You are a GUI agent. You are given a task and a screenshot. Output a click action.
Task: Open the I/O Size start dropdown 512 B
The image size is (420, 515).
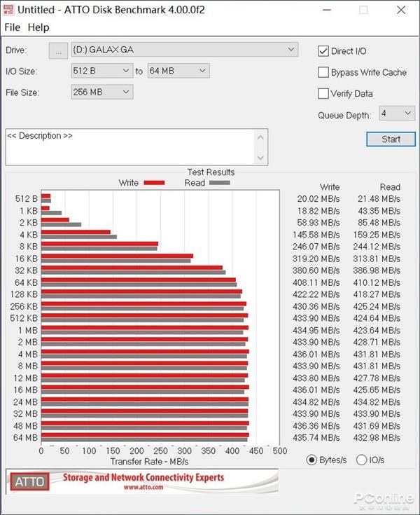tap(102, 71)
